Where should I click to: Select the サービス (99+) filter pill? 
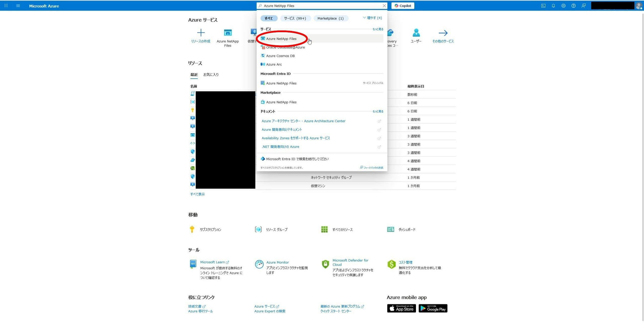pos(295,18)
